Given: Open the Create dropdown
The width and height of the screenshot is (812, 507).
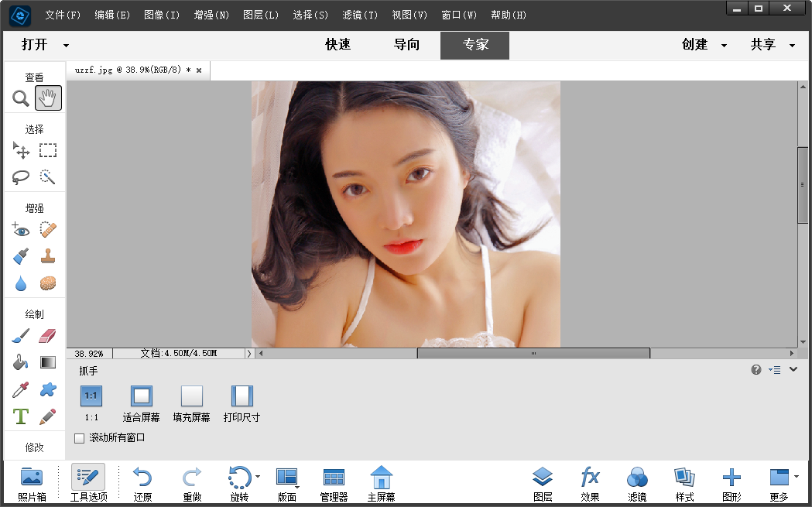Looking at the screenshot, I should coord(703,45).
